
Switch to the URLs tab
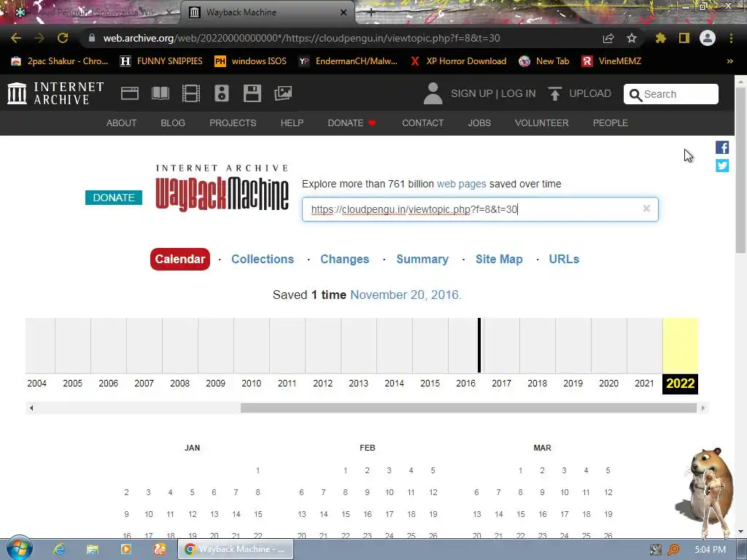tap(564, 259)
